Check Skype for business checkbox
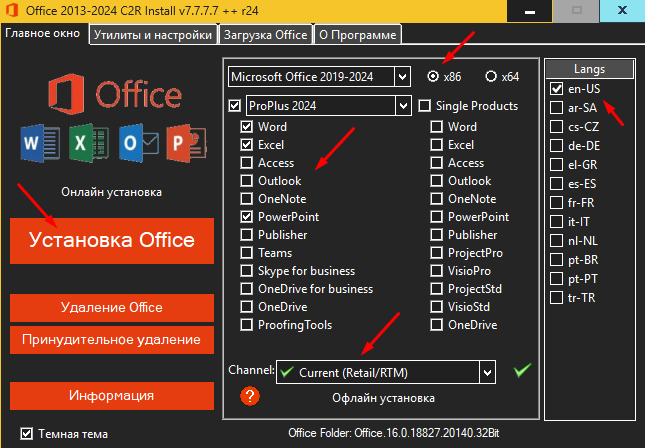 tap(246, 271)
